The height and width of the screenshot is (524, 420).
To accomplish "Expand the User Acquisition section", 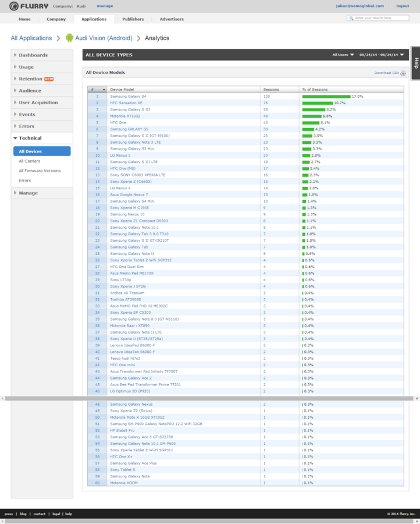I will tap(42, 102).
